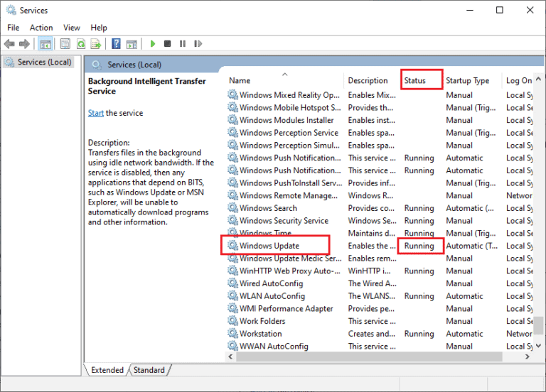Click Background Intelligent Transfer Service heading
Image resolution: width=546 pixels, height=392 pixels.
146,86
